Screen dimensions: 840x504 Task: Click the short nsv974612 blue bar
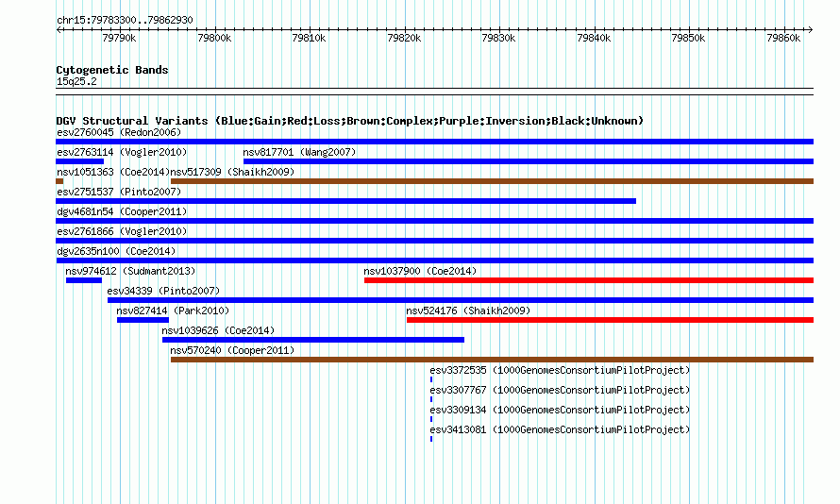pyautogui.click(x=84, y=280)
